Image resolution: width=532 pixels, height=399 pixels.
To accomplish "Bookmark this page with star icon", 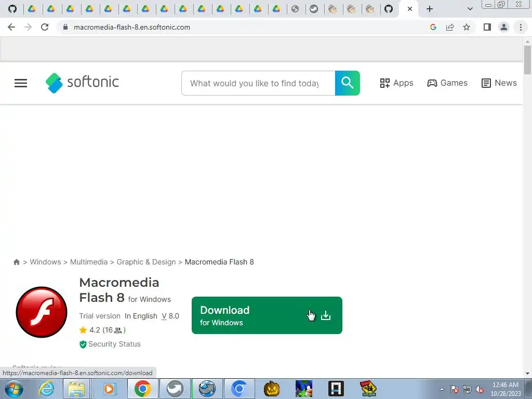I will point(467,27).
